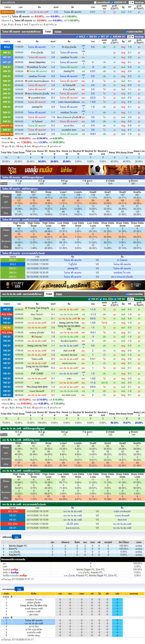Click the ASEAN CC label dated 05/02/26
The width and height of the screenshot is (145, 644).
[7, 126]
